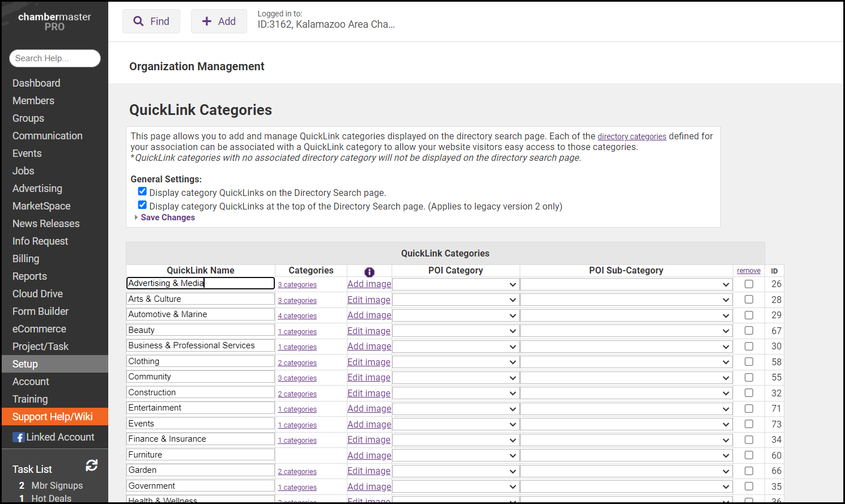
Task: Open Cloud Drive in the sidebar
Action: 37,294
